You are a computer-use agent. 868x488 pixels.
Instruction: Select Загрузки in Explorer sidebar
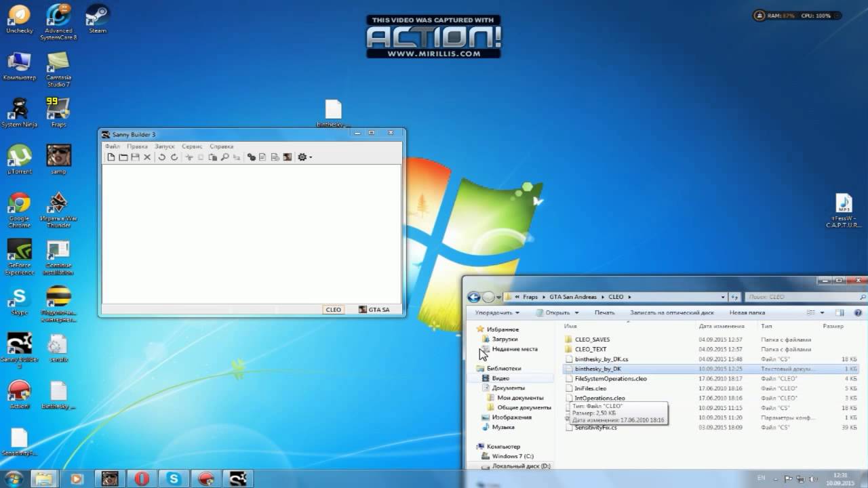point(505,339)
